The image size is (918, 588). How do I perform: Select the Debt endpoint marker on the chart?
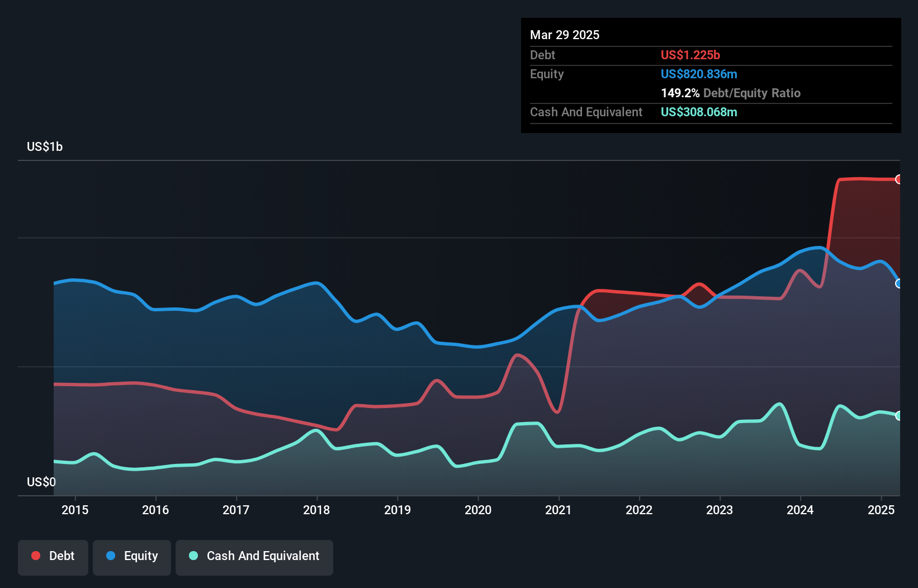click(x=898, y=179)
